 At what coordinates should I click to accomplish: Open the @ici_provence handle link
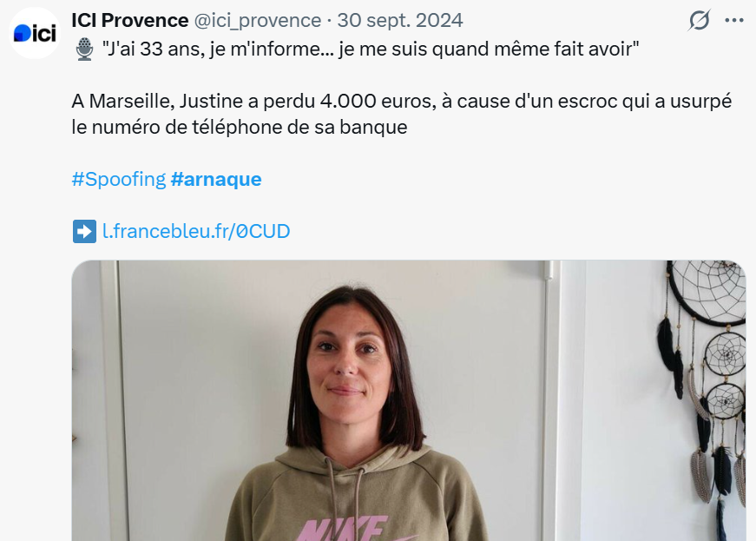coord(258,20)
